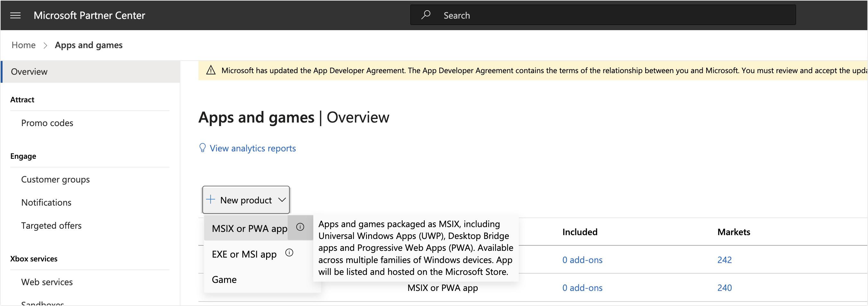Open the 242 markets link
The height and width of the screenshot is (306, 868).
click(725, 260)
